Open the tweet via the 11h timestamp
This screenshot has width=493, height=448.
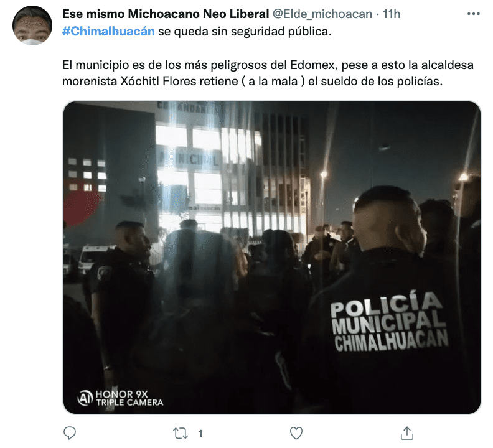392,14
